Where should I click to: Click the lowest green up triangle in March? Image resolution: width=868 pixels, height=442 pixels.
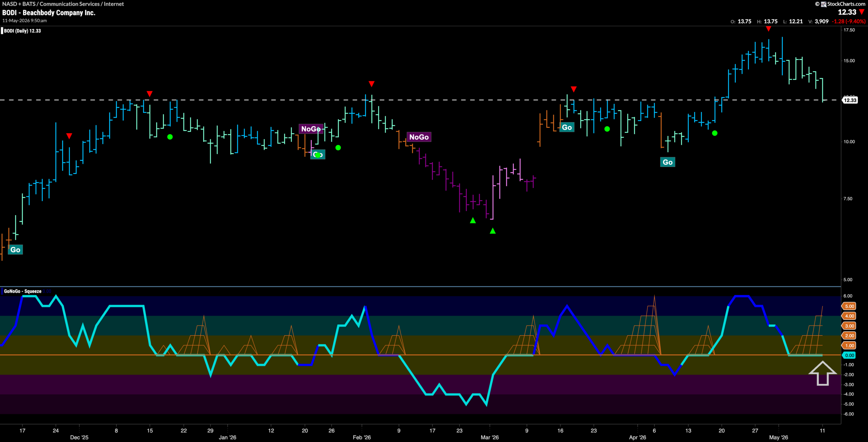point(493,231)
